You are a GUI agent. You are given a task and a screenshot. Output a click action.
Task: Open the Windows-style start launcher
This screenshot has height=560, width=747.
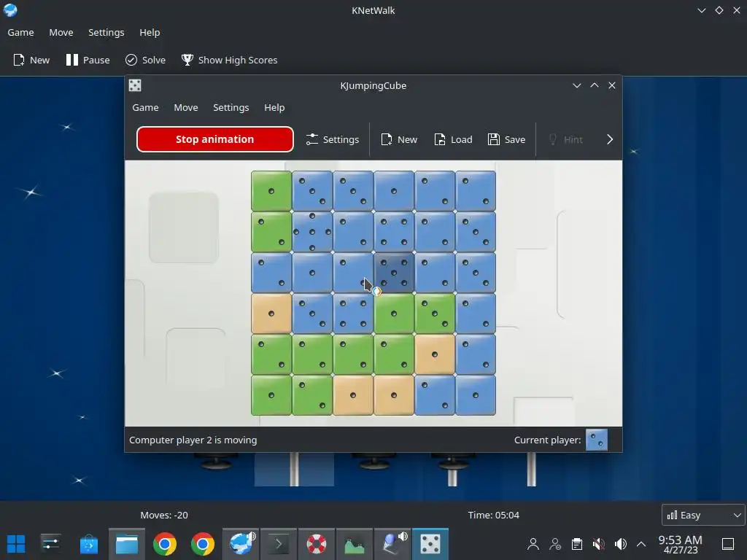(x=16, y=544)
